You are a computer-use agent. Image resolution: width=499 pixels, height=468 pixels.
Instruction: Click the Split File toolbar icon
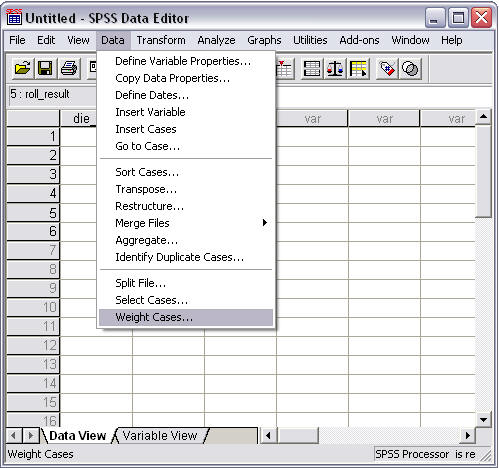[312, 69]
